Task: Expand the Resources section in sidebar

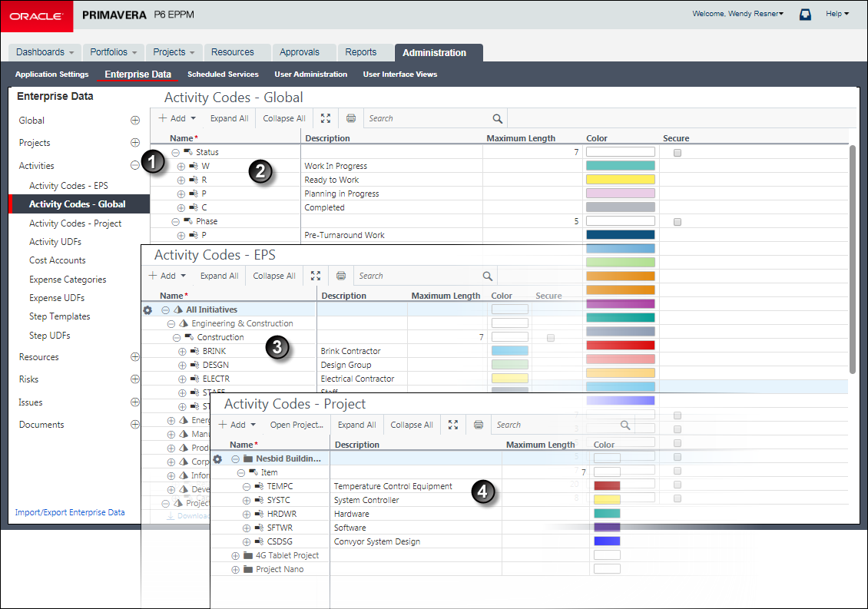Action: coord(135,356)
